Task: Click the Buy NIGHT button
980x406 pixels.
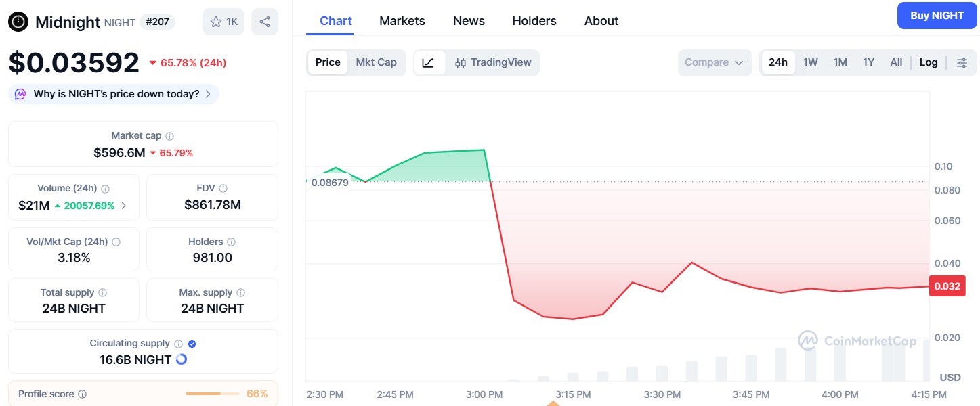Action: [x=937, y=15]
